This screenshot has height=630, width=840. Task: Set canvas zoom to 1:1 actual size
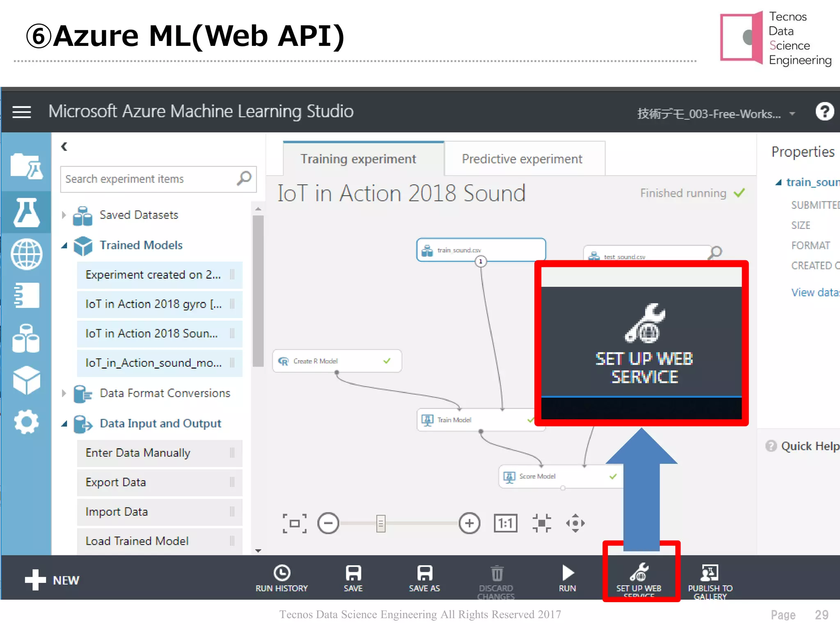tap(506, 523)
